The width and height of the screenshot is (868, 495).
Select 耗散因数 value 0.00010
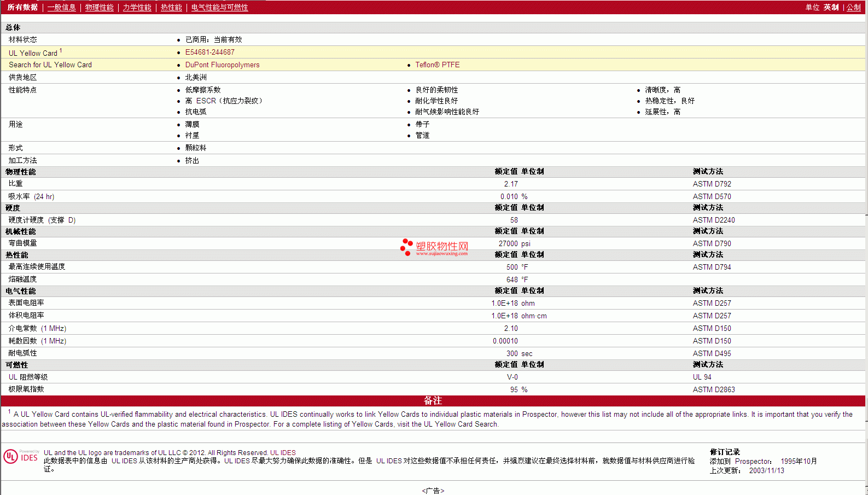click(505, 341)
